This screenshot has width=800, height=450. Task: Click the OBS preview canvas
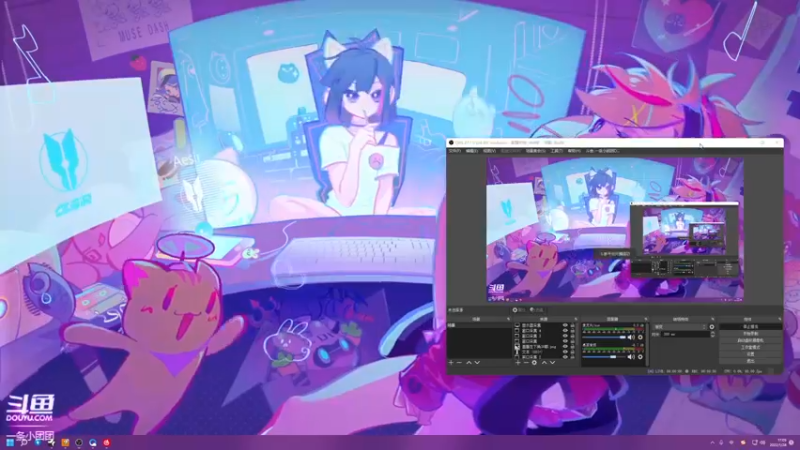pos(615,229)
